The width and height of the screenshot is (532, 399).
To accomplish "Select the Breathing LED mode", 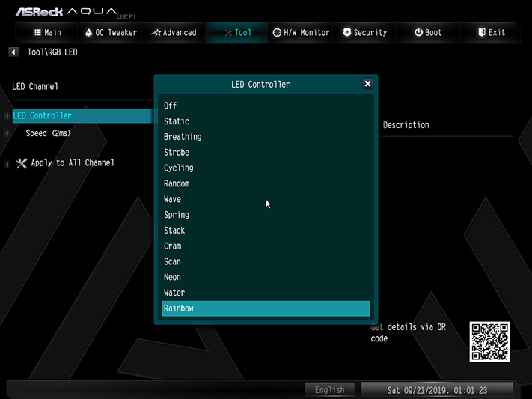I will pyautogui.click(x=266, y=137).
